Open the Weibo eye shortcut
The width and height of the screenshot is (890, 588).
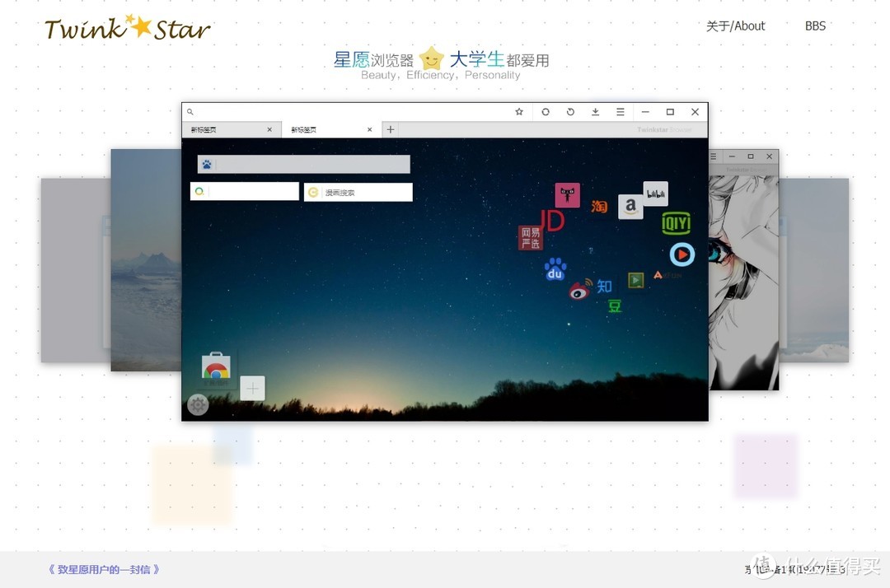581,290
